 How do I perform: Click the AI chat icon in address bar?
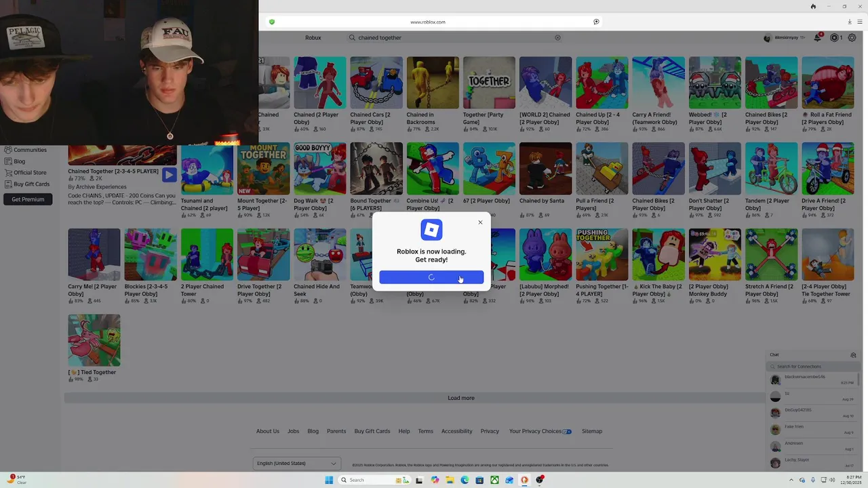[x=596, y=22]
